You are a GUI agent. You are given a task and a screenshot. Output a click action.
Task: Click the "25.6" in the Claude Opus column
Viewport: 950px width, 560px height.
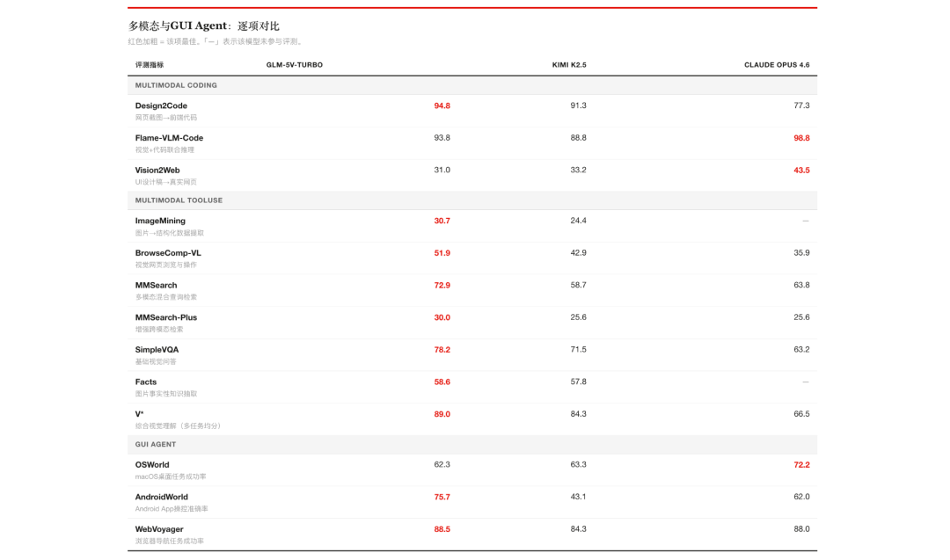point(801,316)
